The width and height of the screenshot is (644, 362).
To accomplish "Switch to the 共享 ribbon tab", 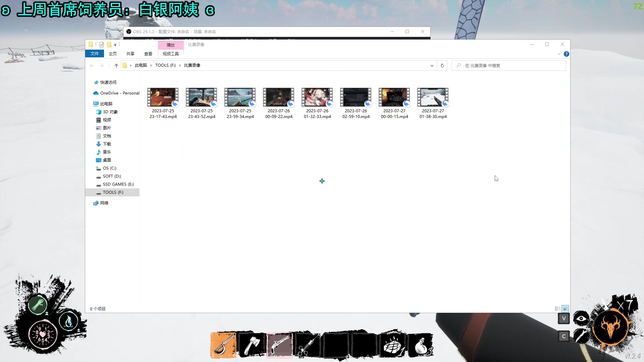I will 130,54.
